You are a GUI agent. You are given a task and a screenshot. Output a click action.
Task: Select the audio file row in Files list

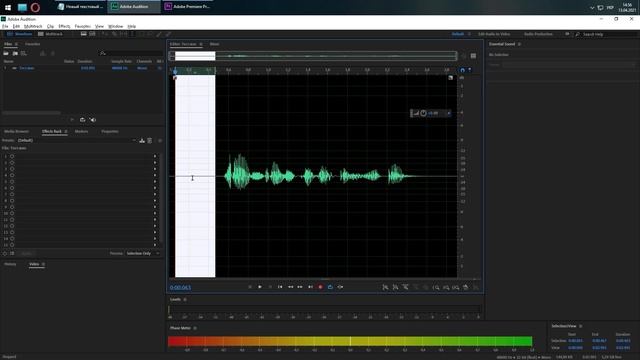pyautogui.click(x=82, y=68)
